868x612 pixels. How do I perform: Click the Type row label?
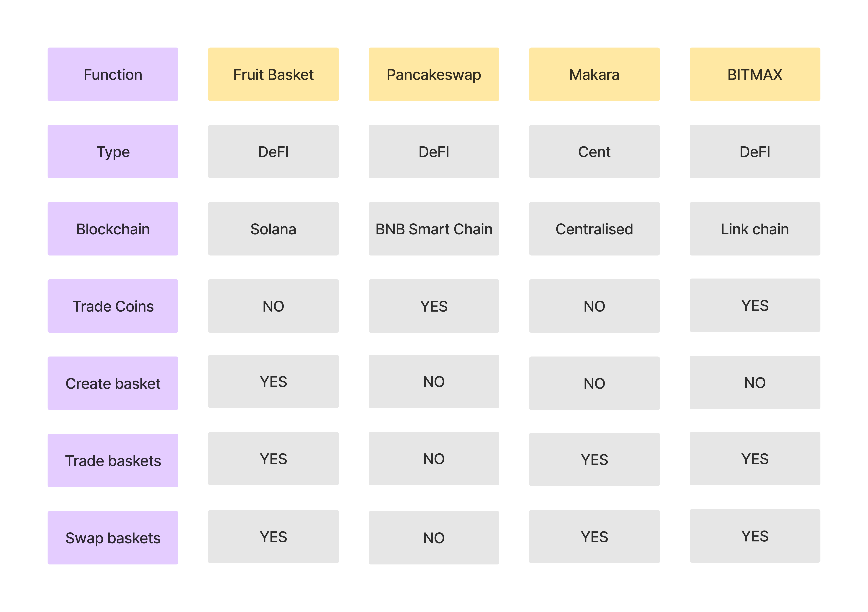(113, 152)
